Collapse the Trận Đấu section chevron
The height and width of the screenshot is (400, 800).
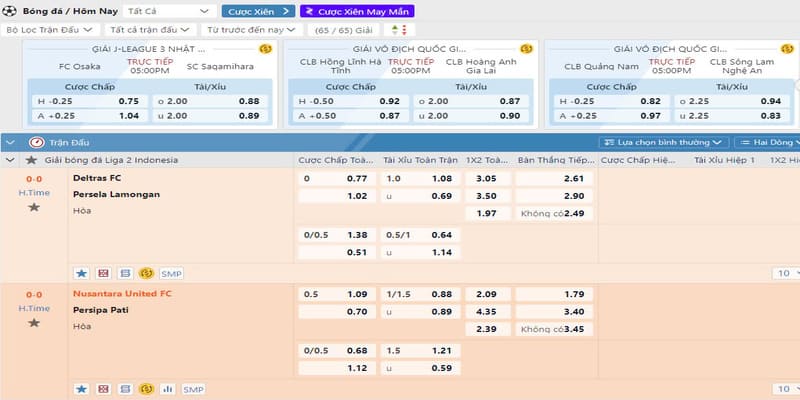tap(10, 142)
